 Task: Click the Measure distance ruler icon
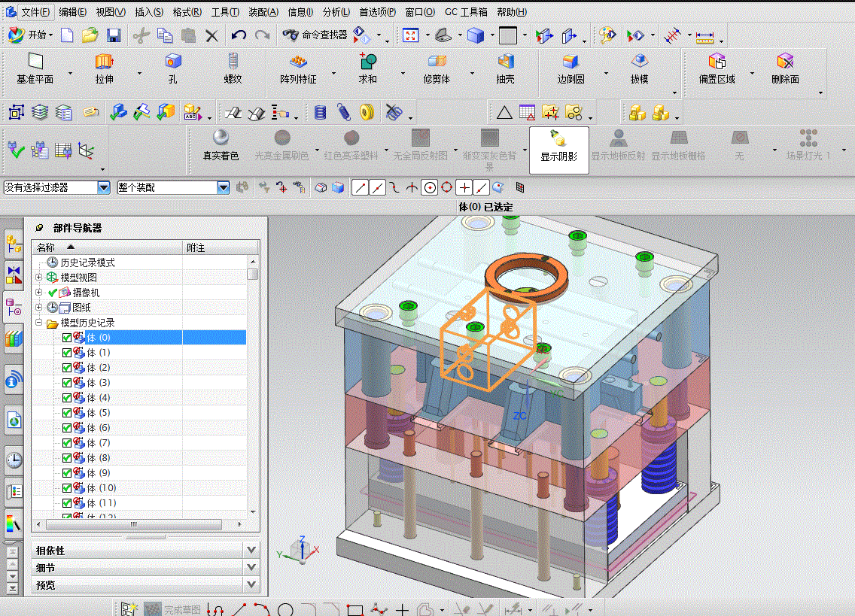704,37
